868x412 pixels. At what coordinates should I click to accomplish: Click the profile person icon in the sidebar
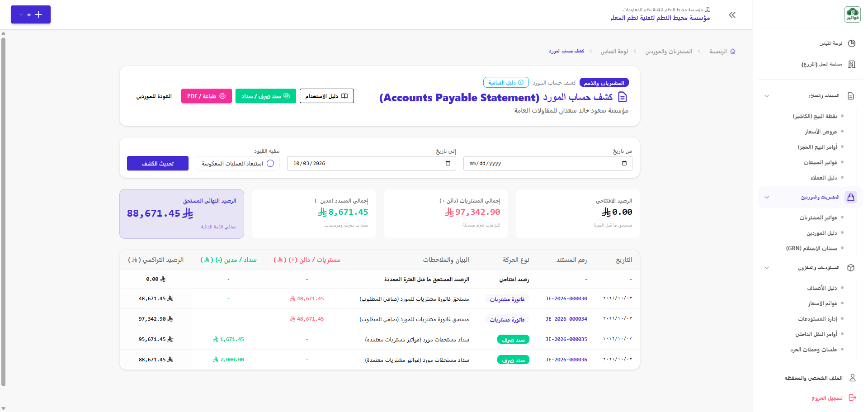[x=853, y=378]
